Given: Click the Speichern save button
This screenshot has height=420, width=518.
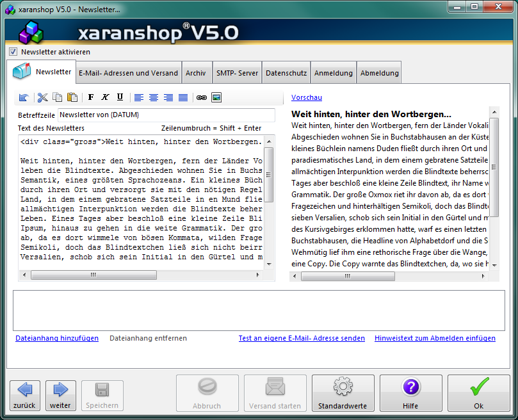Looking at the screenshot, I should pyautogui.click(x=102, y=396).
